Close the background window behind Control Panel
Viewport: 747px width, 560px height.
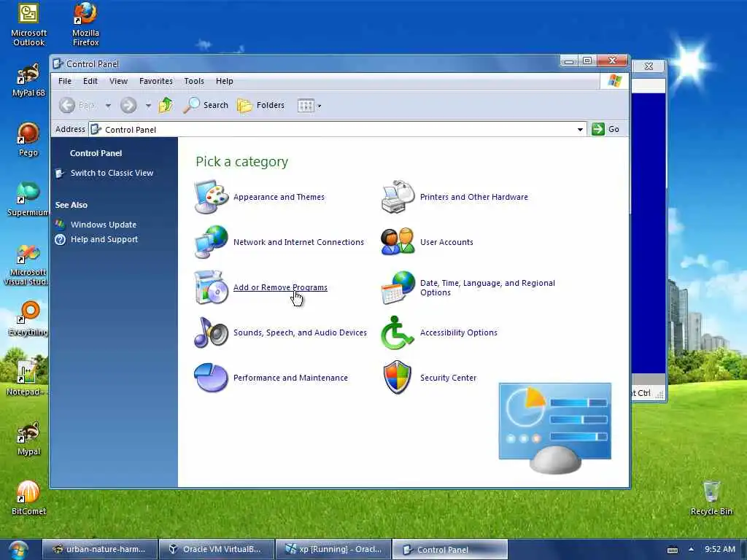pos(649,66)
